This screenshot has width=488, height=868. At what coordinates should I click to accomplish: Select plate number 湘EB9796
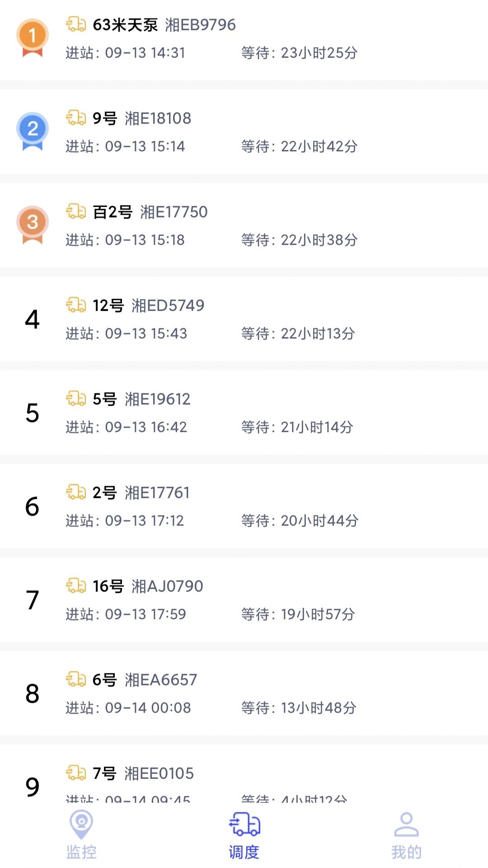pyautogui.click(x=200, y=25)
